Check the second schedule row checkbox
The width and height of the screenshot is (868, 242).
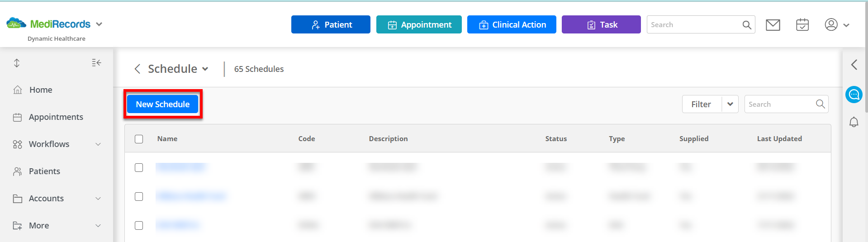[x=139, y=196]
